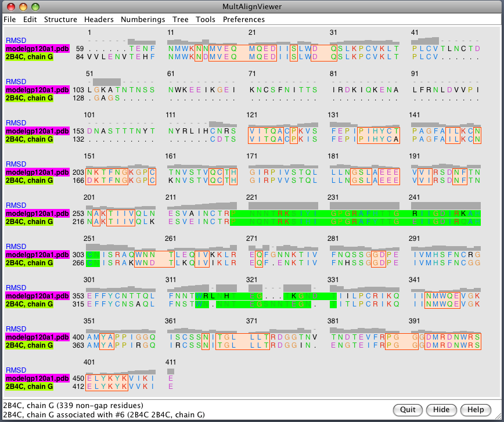The width and height of the screenshot is (504, 422).
Task: Open the Numberings menu
Action: pyautogui.click(x=143, y=19)
